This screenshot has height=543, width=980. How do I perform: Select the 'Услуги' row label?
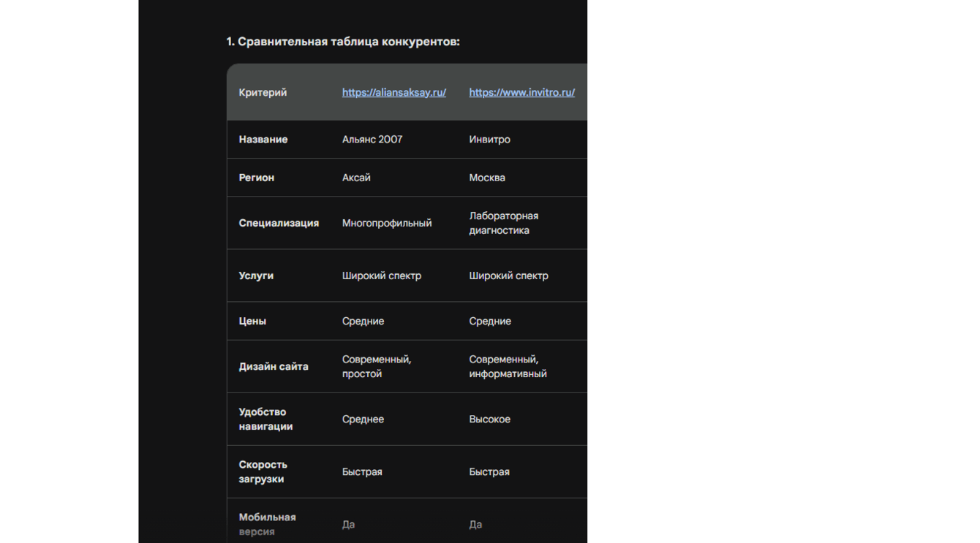coord(256,276)
